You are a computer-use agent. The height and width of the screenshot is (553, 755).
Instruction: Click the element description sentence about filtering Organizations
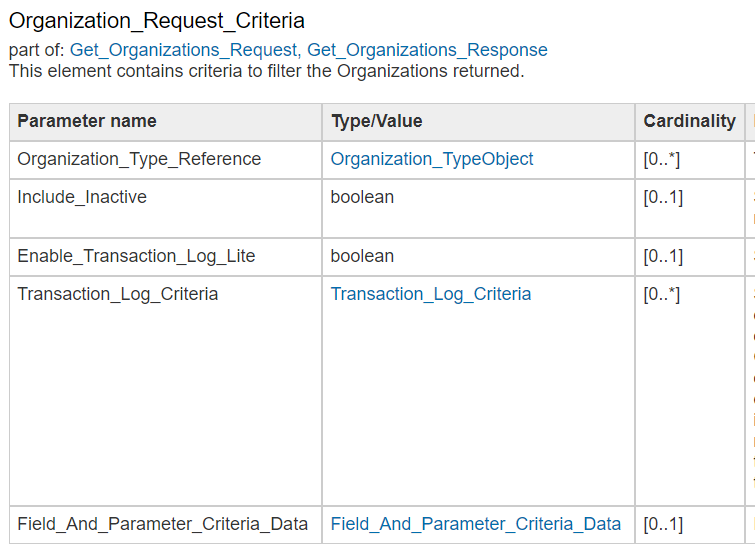[266, 71]
